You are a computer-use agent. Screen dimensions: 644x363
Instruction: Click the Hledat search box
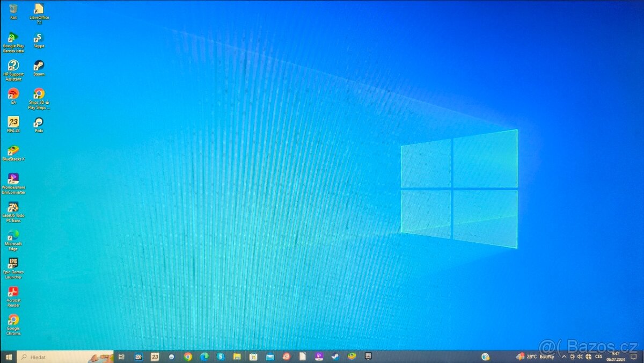click(65, 357)
